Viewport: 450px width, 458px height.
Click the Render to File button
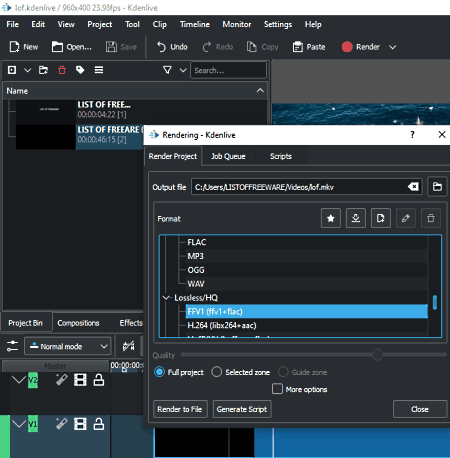point(180,409)
